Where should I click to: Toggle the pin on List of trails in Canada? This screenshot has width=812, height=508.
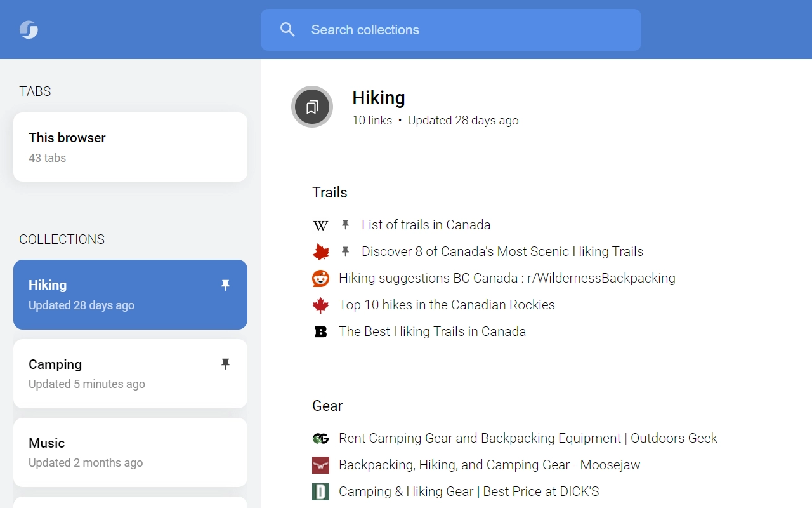click(x=345, y=224)
